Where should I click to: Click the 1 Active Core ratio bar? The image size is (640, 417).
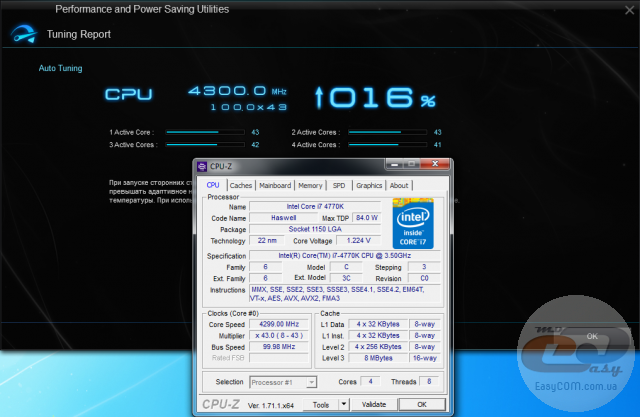[205, 132]
